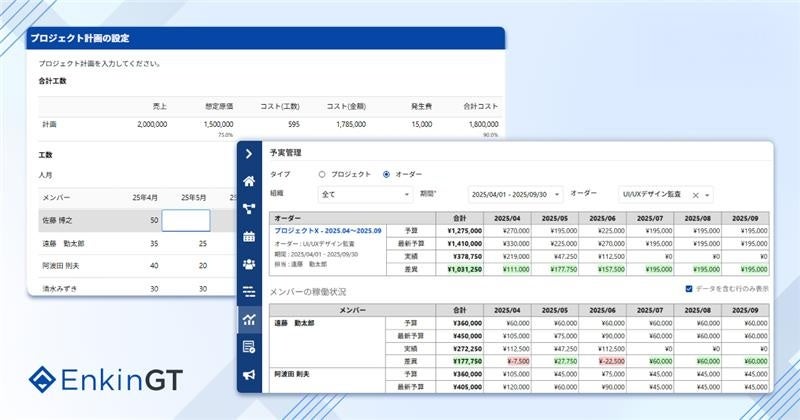Click the コスト(工数) column header

pos(280,106)
